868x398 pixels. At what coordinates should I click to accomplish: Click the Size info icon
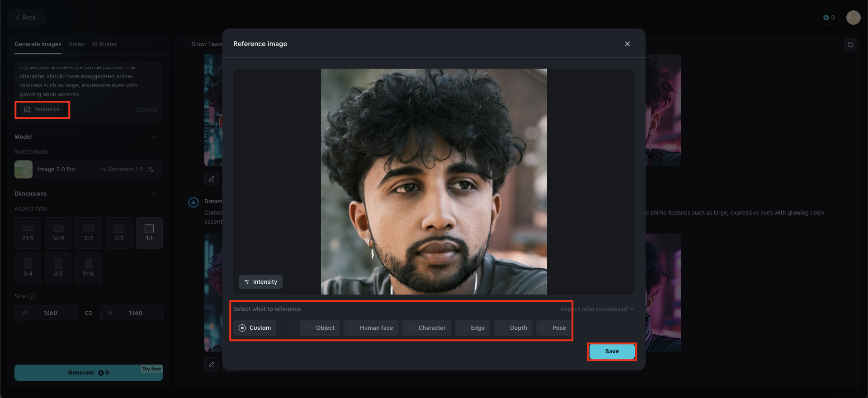31,296
